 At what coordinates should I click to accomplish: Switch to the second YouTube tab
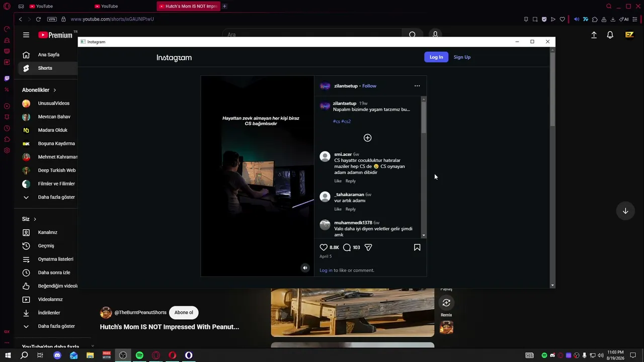click(x=125, y=6)
